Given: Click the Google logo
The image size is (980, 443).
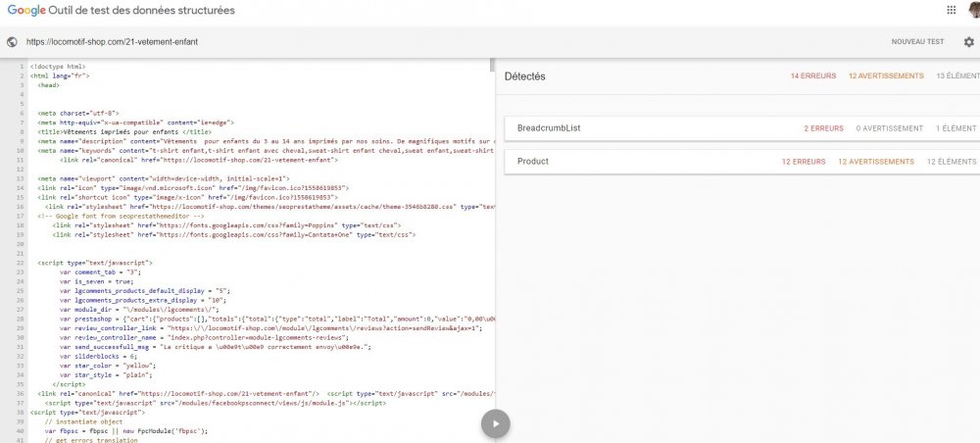Looking at the screenshot, I should tap(26, 11).
